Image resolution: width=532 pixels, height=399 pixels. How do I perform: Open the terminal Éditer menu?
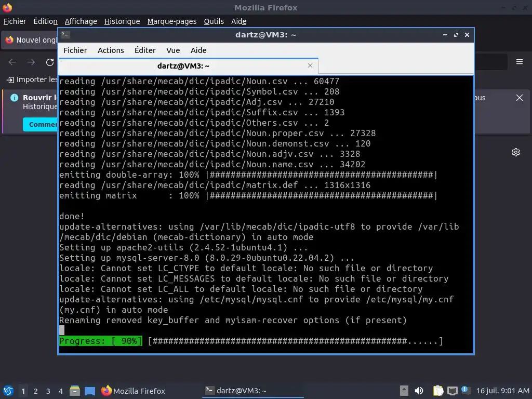coord(145,50)
